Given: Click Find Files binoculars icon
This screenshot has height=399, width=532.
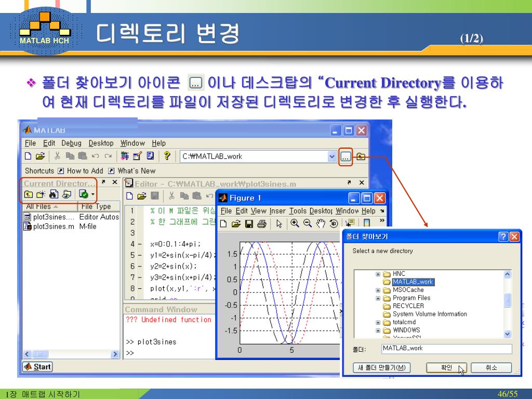Looking at the screenshot, I should tap(54, 194).
